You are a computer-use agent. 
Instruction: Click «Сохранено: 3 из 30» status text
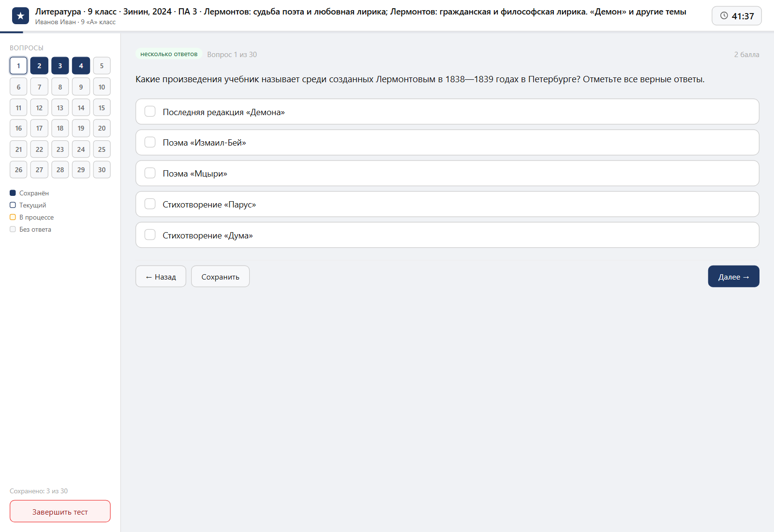(x=39, y=491)
